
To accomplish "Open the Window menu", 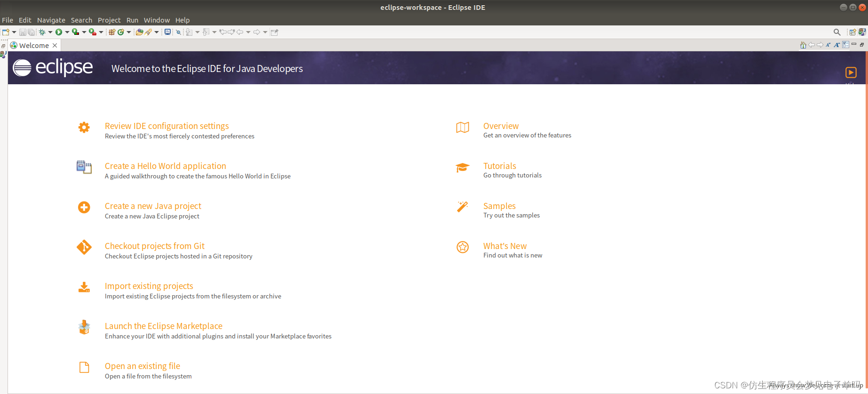I will coord(157,20).
